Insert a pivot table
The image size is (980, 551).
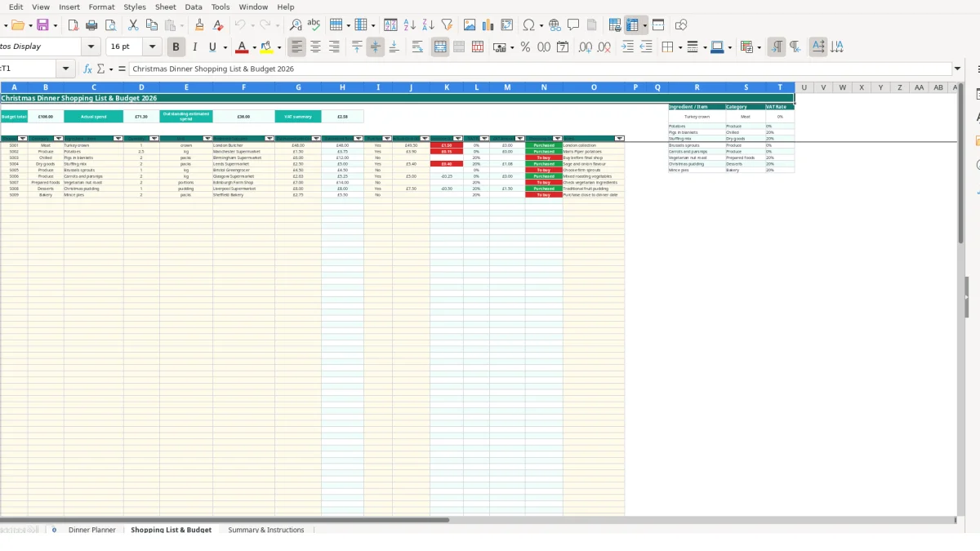[507, 25]
